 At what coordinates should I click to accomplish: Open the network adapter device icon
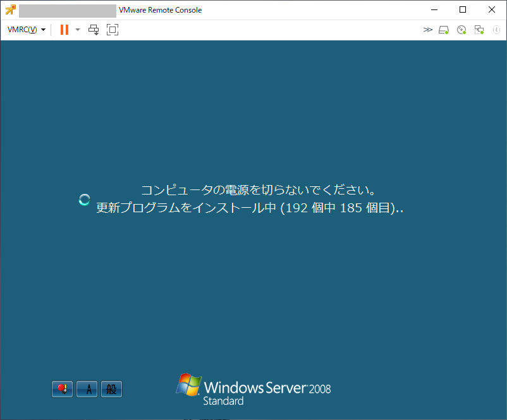point(479,30)
